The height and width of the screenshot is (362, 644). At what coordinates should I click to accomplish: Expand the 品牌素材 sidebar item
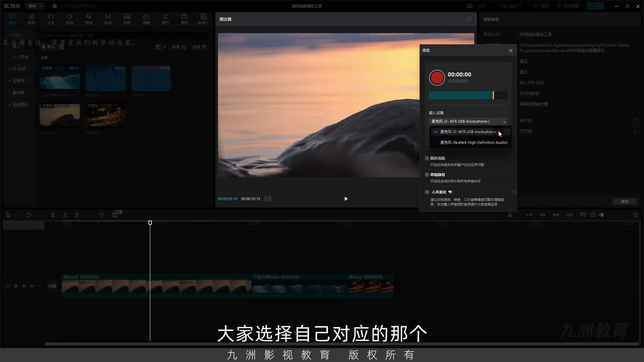(20, 105)
